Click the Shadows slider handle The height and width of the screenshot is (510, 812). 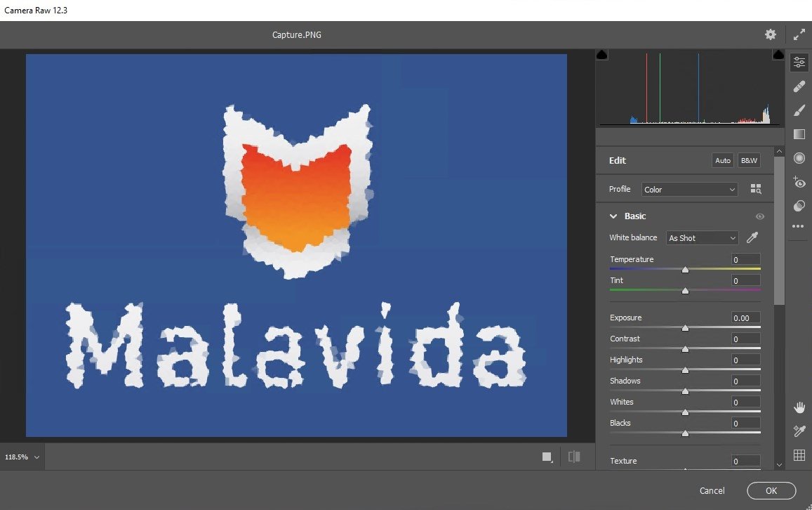click(685, 391)
